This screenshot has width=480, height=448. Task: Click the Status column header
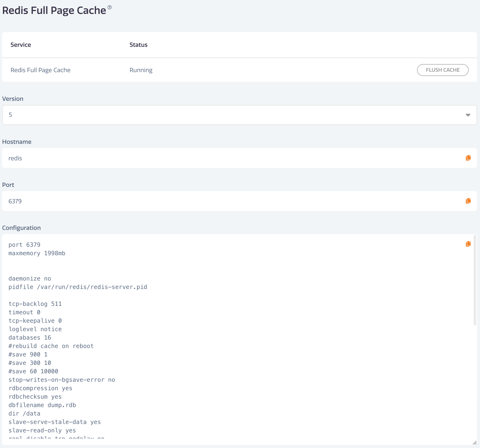tap(138, 45)
